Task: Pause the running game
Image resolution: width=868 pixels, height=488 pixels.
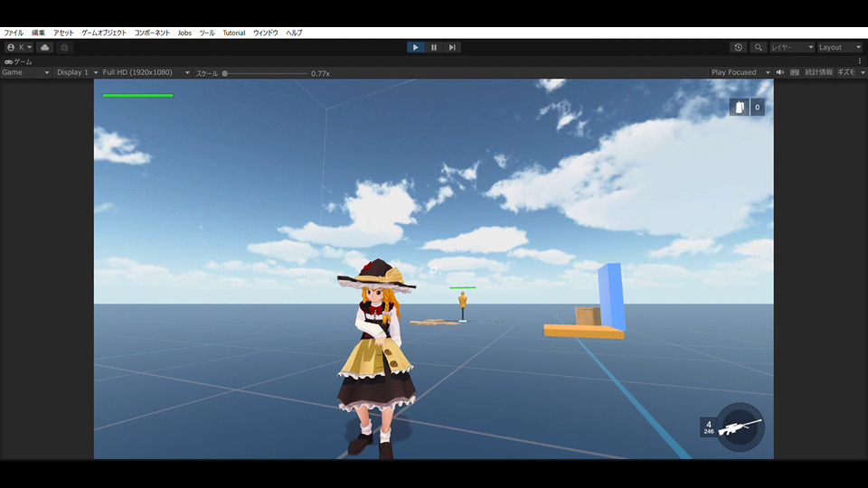Action: (434, 48)
